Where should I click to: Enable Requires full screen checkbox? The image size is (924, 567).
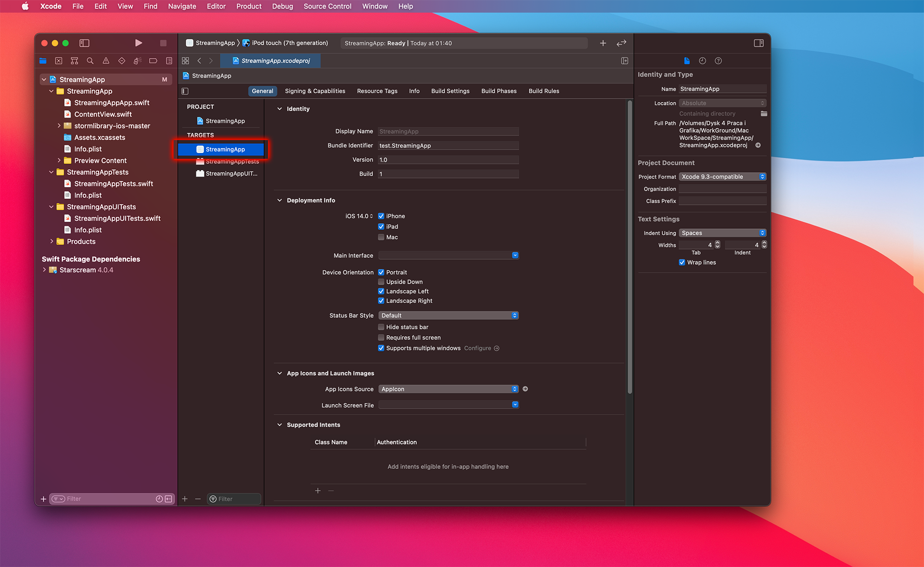coord(381,338)
